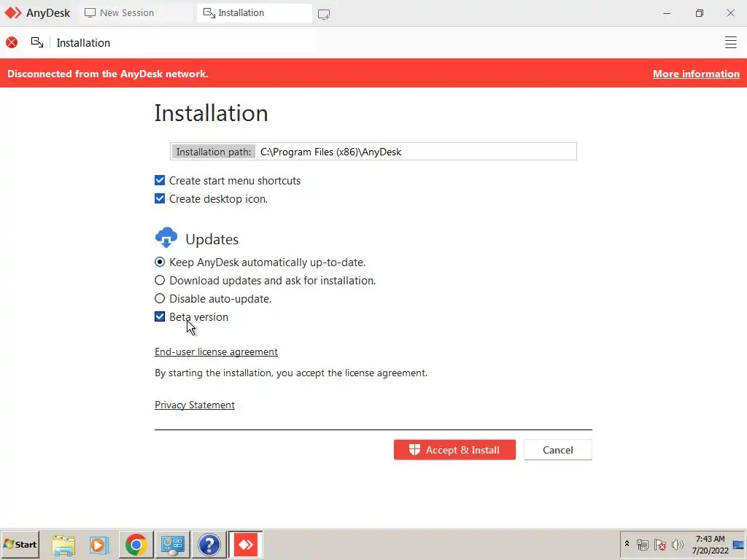The height and width of the screenshot is (560, 747).
Task: Select Keep AnyDesk automatically up-to-date
Action: click(x=160, y=262)
